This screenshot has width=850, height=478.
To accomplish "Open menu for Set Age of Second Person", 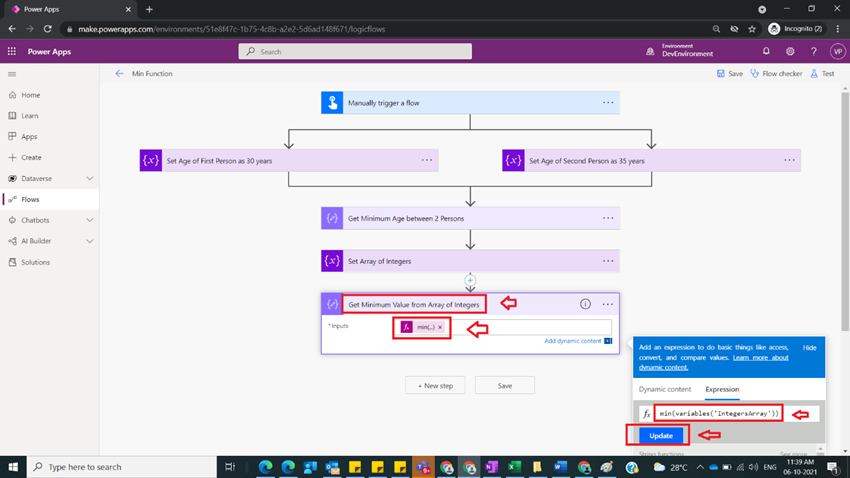I will (x=789, y=160).
